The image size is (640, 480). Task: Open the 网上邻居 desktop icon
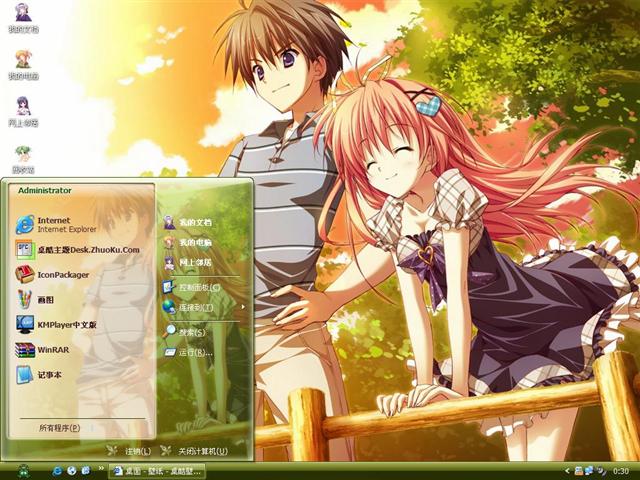point(23,112)
